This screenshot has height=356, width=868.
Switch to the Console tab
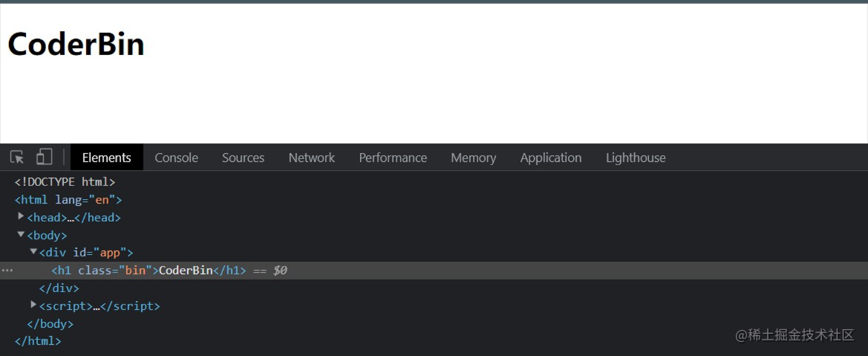176,158
